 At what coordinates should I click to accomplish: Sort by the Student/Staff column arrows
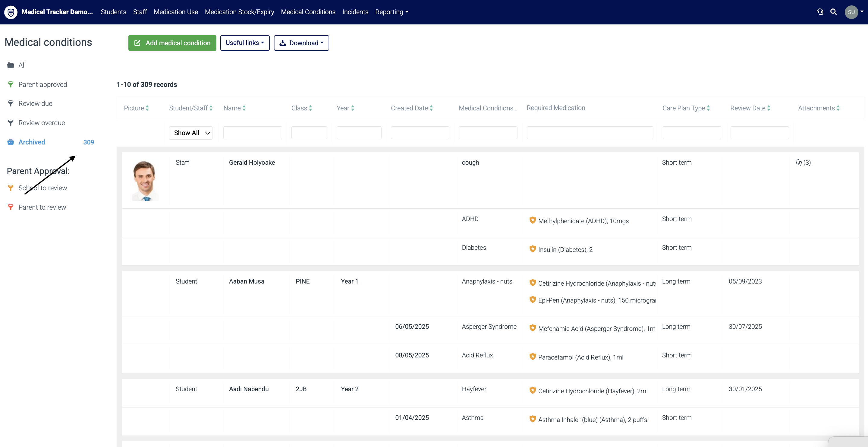(x=211, y=108)
